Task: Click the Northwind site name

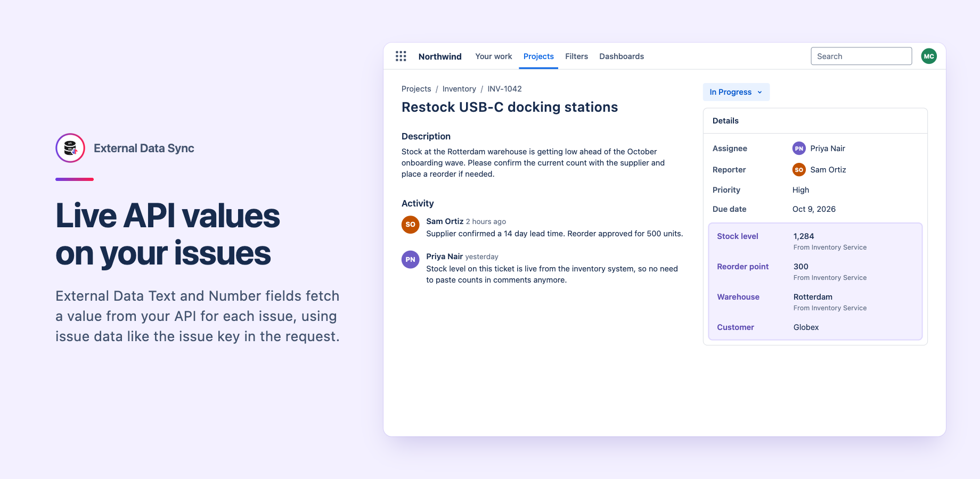Action: pos(440,56)
